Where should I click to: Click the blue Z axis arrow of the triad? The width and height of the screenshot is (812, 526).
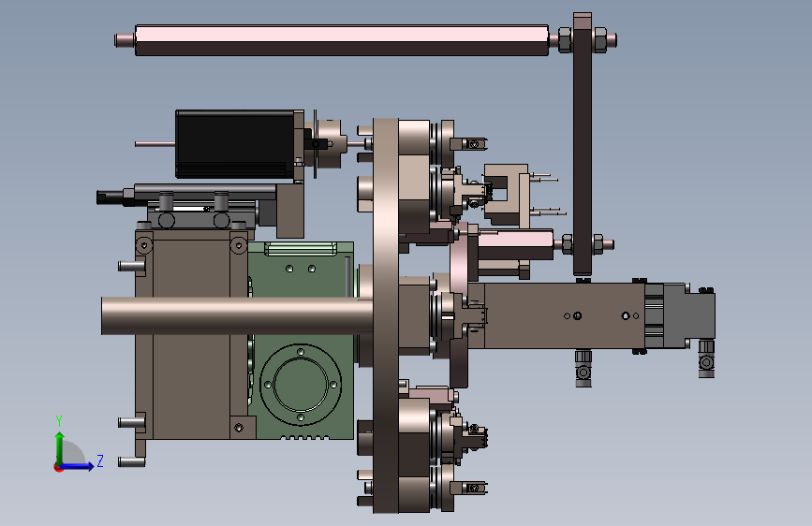(x=78, y=466)
